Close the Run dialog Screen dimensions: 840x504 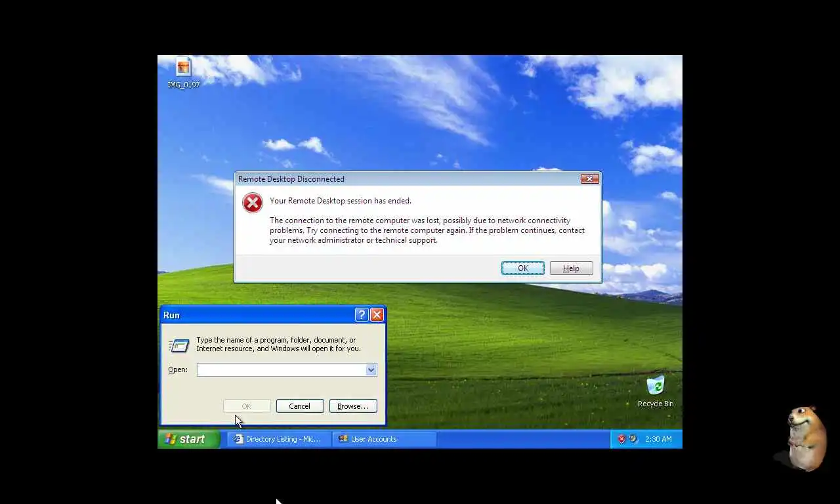377,315
